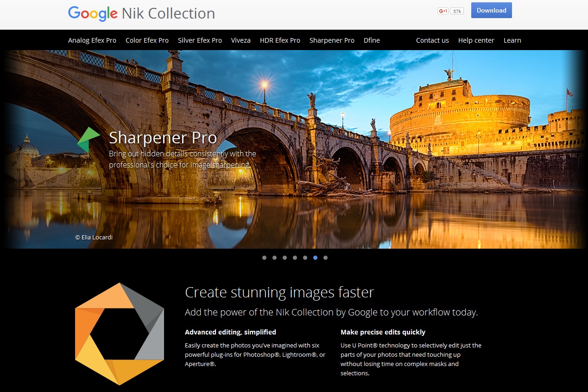
Task: Click the Castel Sant'Angelo hero banner image
Action: [294, 149]
